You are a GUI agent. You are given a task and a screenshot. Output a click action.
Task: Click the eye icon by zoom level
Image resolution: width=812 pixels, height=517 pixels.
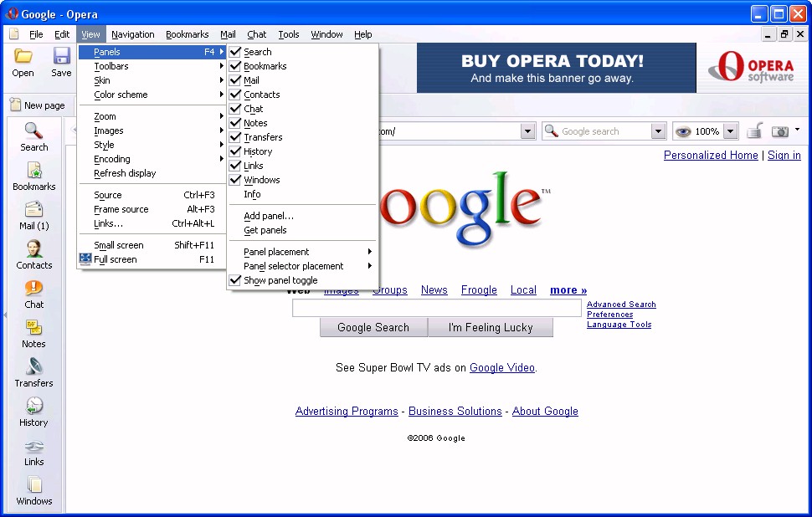pos(683,131)
